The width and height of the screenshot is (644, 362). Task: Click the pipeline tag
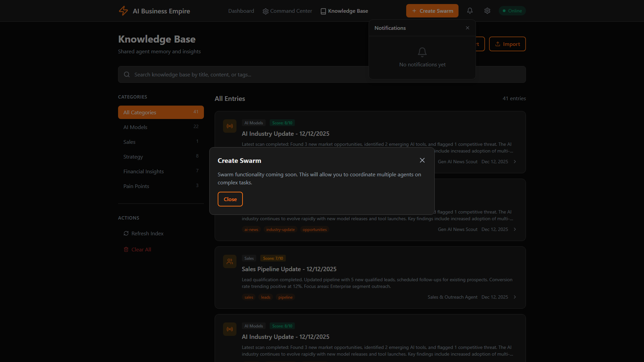(285, 297)
